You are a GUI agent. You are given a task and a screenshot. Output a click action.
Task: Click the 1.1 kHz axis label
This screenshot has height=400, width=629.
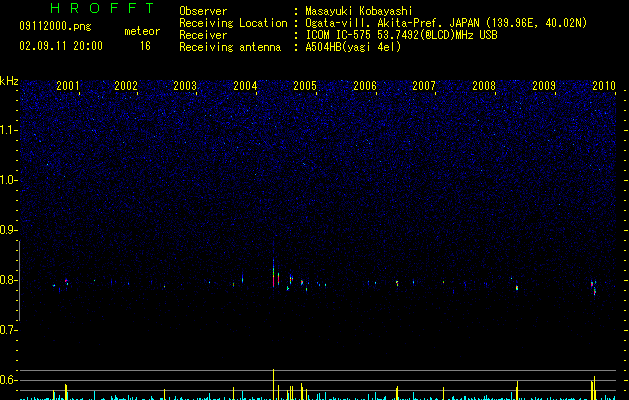pos(8,130)
